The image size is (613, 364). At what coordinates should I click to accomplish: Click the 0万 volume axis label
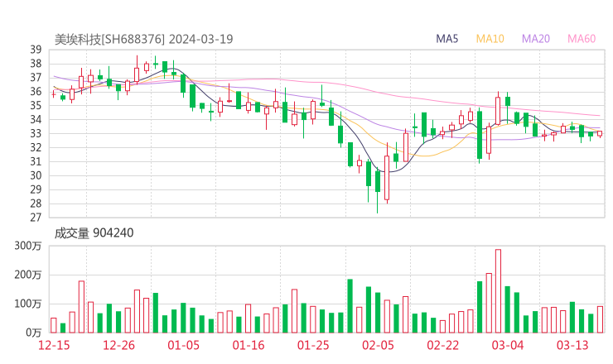coord(34,333)
